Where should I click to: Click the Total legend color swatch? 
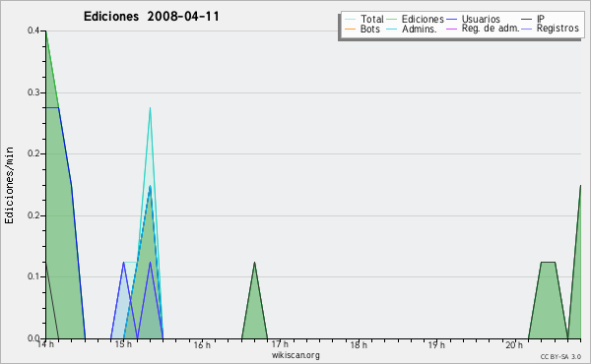coord(350,20)
